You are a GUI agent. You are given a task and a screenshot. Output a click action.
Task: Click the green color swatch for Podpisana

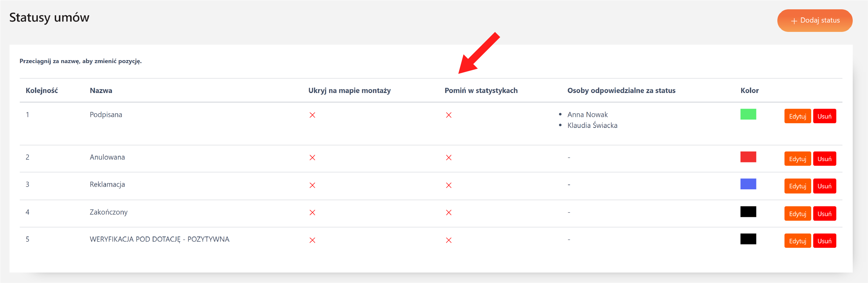(748, 114)
